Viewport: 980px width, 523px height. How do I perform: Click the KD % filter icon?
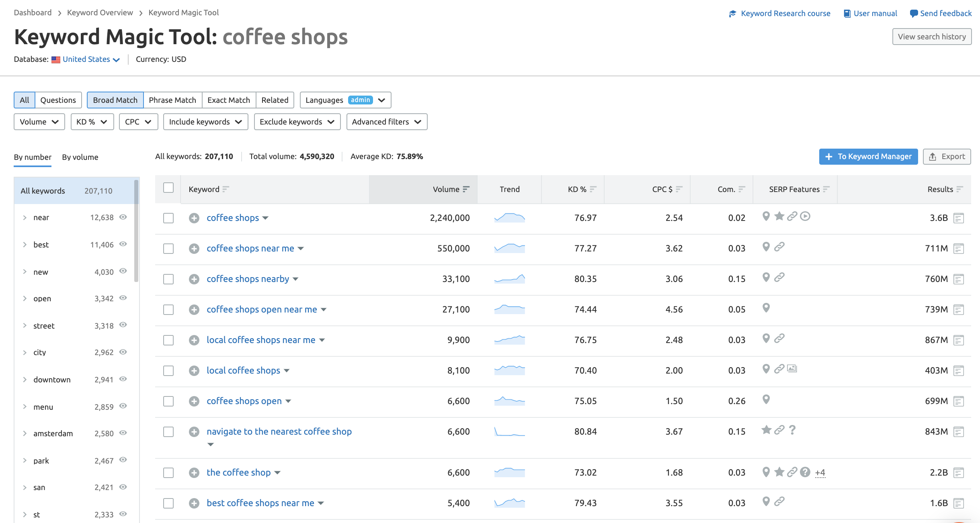click(x=91, y=122)
